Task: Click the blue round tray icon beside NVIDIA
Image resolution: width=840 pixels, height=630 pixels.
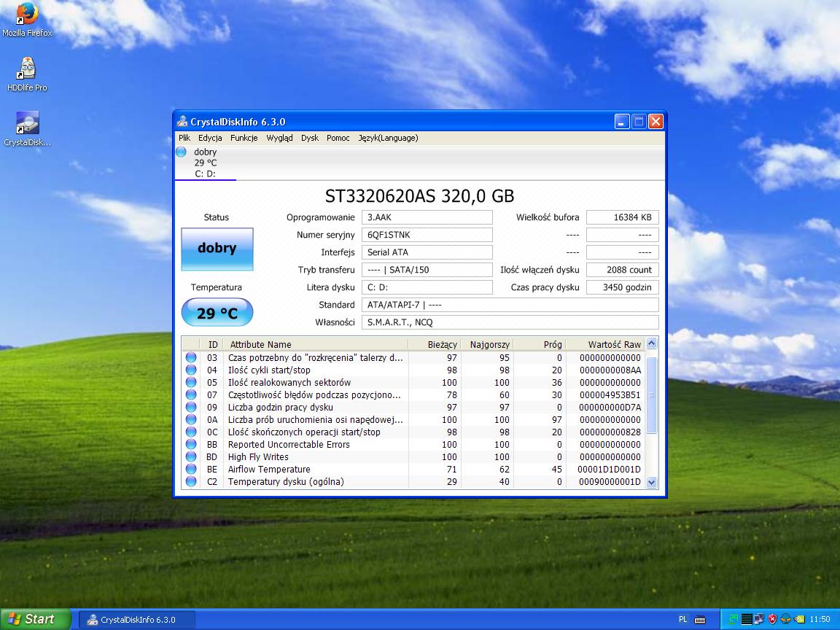Action: click(x=785, y=619)
